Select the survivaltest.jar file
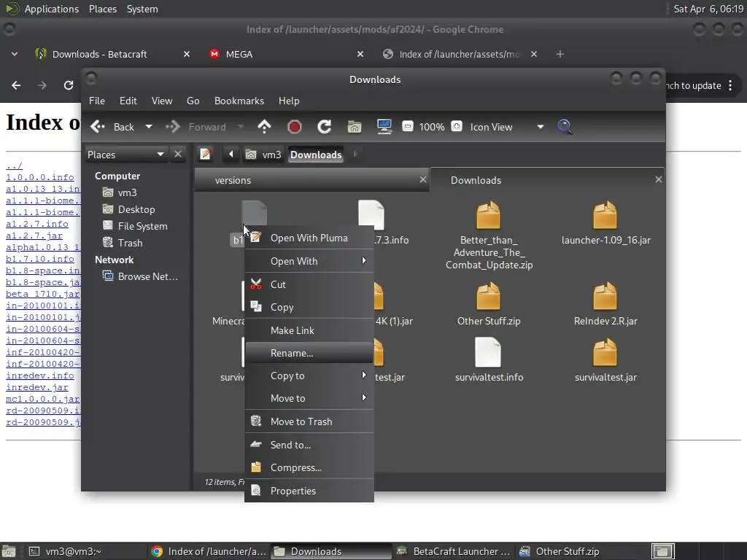 click(605, 360)
